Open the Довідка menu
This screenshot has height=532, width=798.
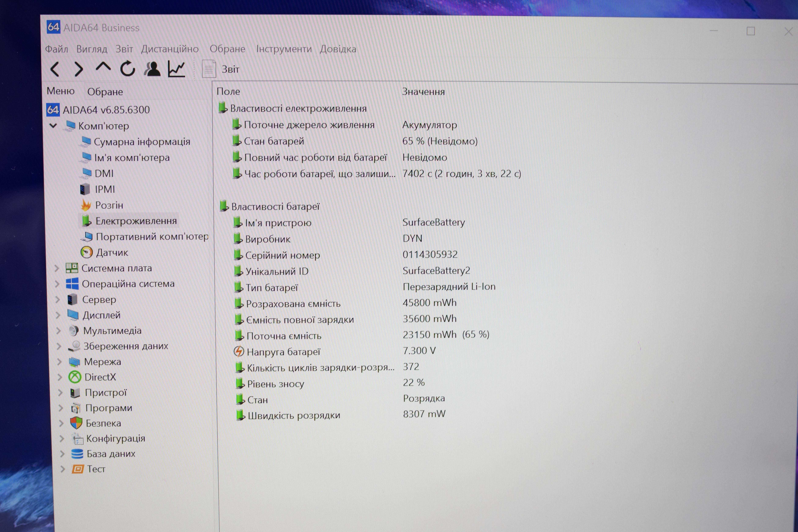click(x=338, y=49)
